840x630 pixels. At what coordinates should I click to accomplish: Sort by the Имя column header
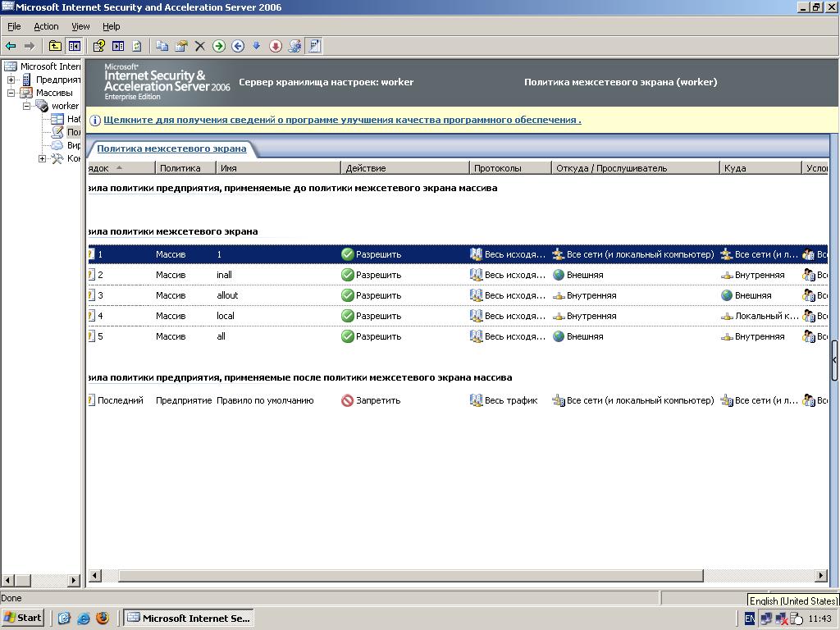tap(279, 168)
